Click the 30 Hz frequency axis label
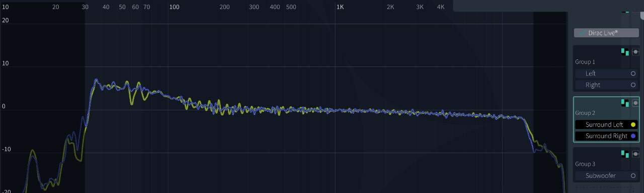Image resolution: width=644 pixels, height=193 pixels. [85, 7]
